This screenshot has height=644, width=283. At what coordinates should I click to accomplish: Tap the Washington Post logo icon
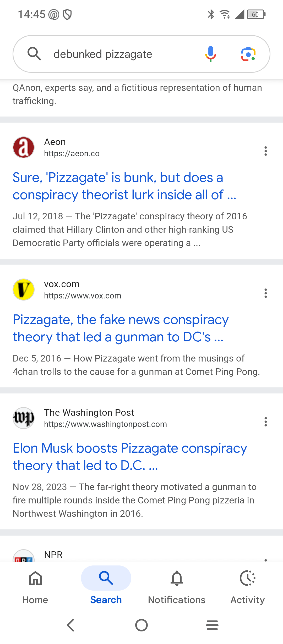pyautogui.click(x=24, y=418)
